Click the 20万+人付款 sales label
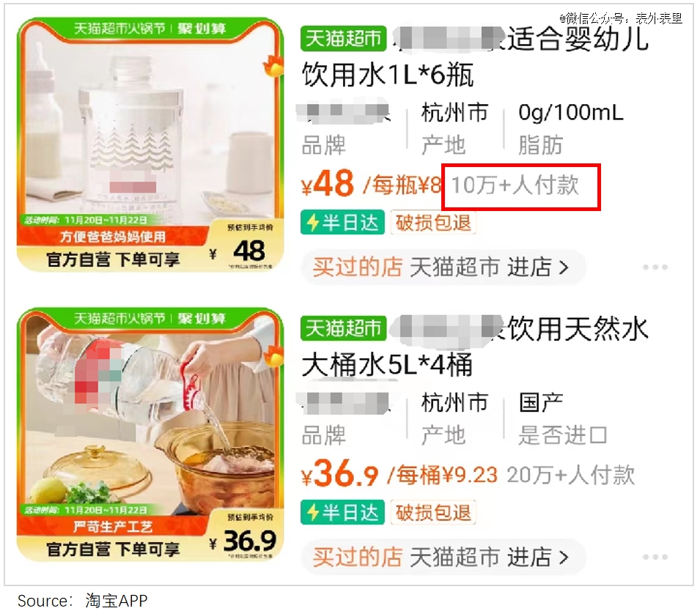 click(x=571, y=474)
